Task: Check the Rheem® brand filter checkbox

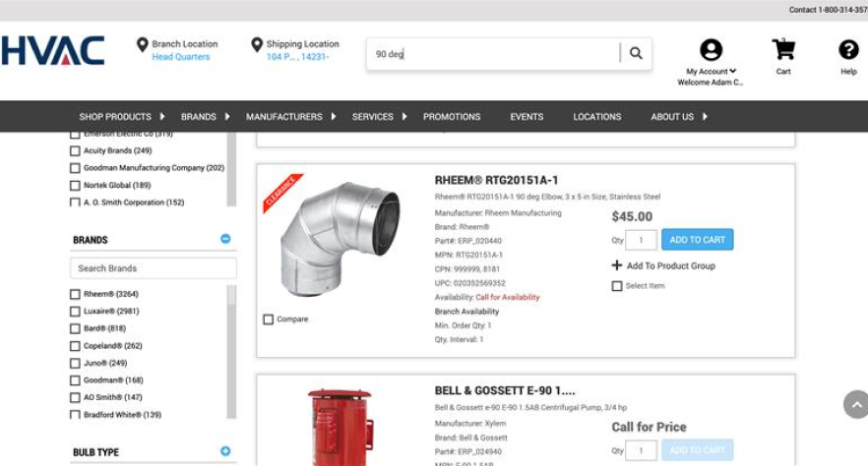Action: 75,294
